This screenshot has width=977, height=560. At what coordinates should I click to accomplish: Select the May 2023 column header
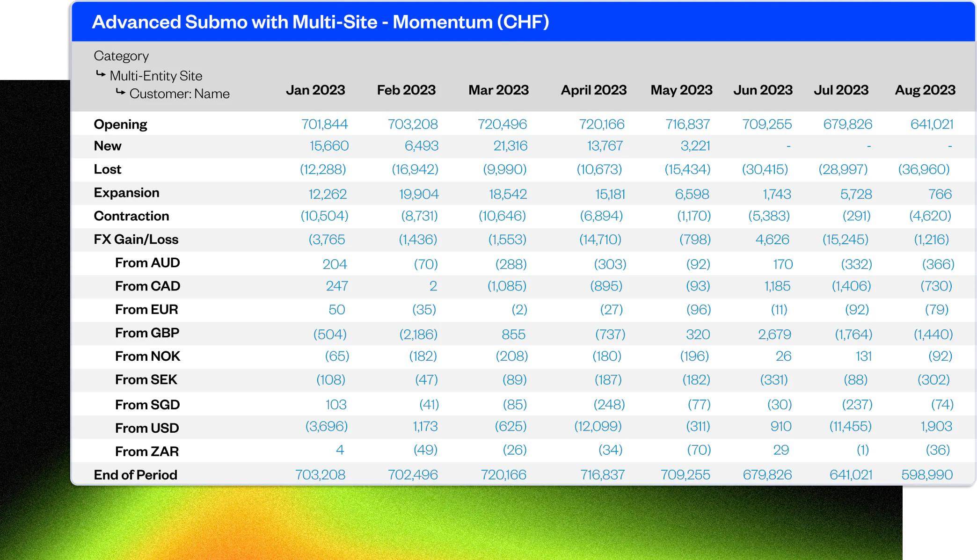pos(681,90)
